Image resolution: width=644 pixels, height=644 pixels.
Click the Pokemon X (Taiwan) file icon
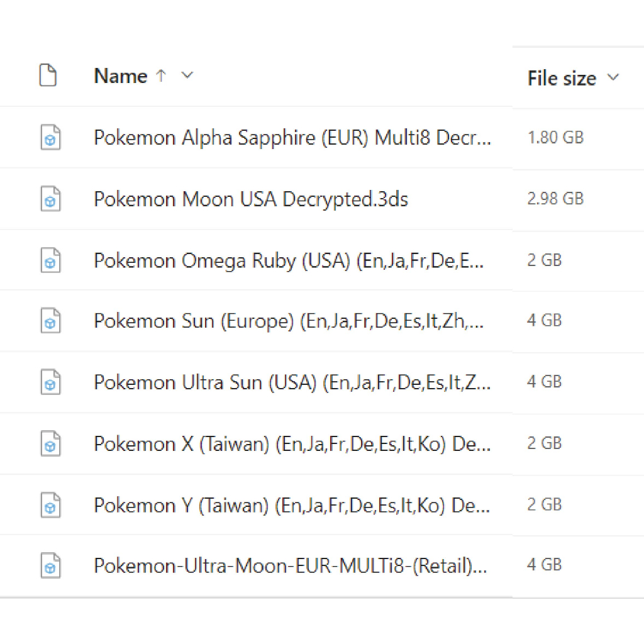point(50,443)
